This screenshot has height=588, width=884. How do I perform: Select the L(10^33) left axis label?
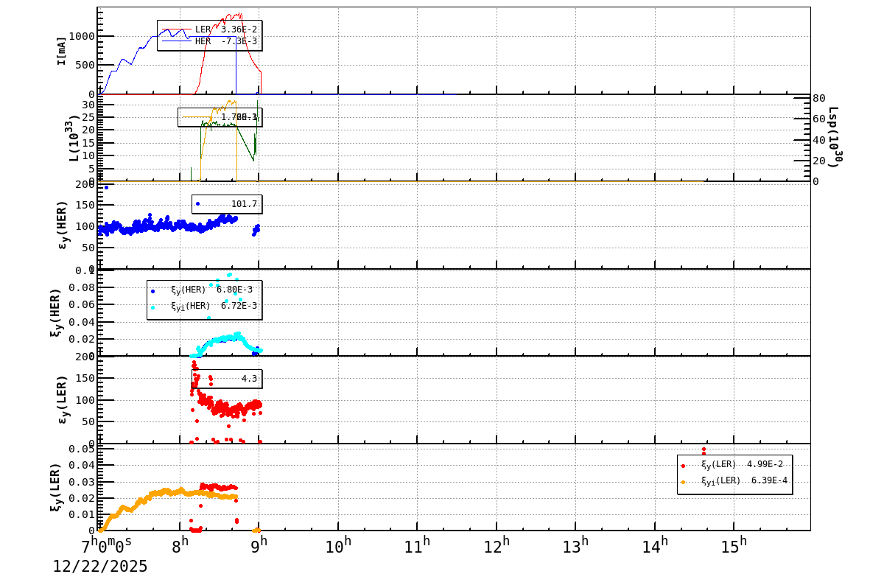click(x=74, y=139)
